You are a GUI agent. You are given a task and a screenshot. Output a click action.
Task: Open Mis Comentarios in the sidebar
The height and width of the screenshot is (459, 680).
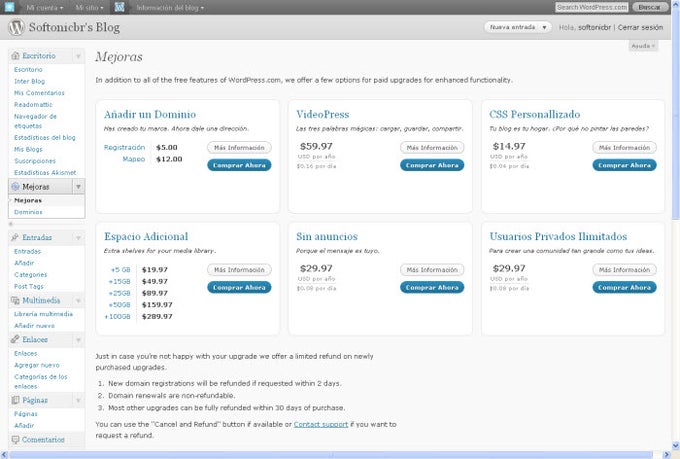coord(39,93)
